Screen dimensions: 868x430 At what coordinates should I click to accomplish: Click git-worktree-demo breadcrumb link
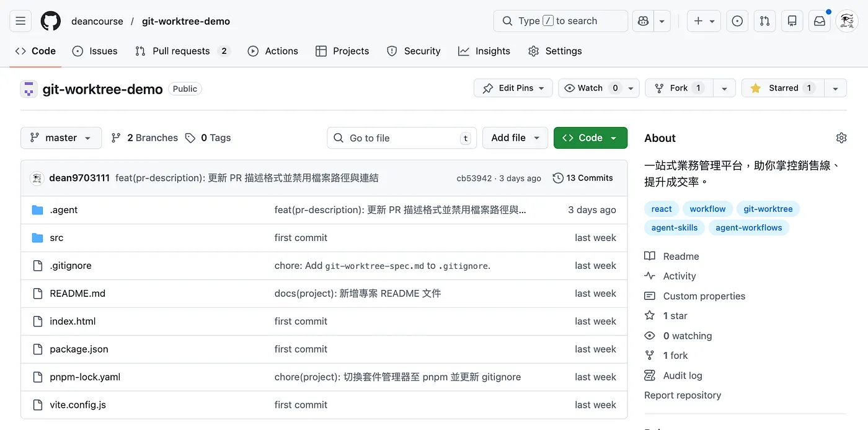(x=186, y=21)
